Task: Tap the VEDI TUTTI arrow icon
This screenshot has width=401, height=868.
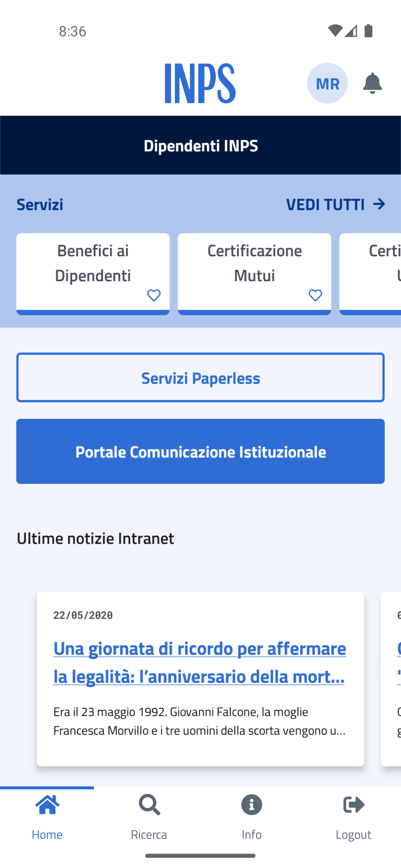Action: [379, 204]
